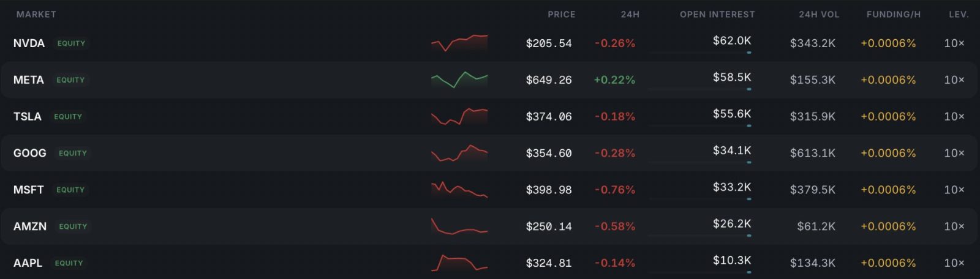View the AAPL sparkline chart
The height and width of the screenshot is (279, 980).
tap(459, 263)
